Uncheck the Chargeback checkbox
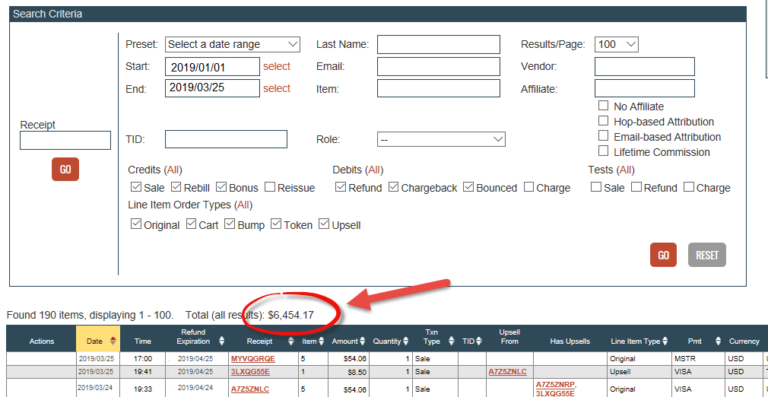 (x=393, y=187)
